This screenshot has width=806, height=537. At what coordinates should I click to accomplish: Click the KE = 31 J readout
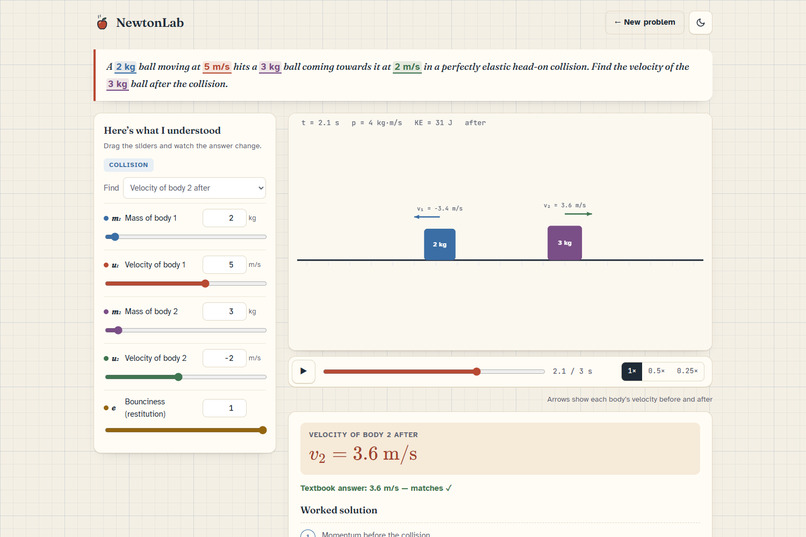(433, 123)
